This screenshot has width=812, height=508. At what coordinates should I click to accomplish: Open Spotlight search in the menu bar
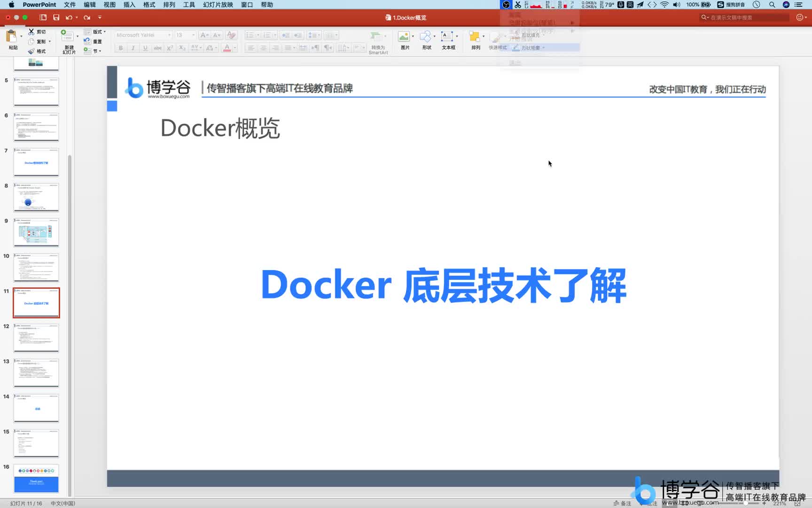coord(772,5)
